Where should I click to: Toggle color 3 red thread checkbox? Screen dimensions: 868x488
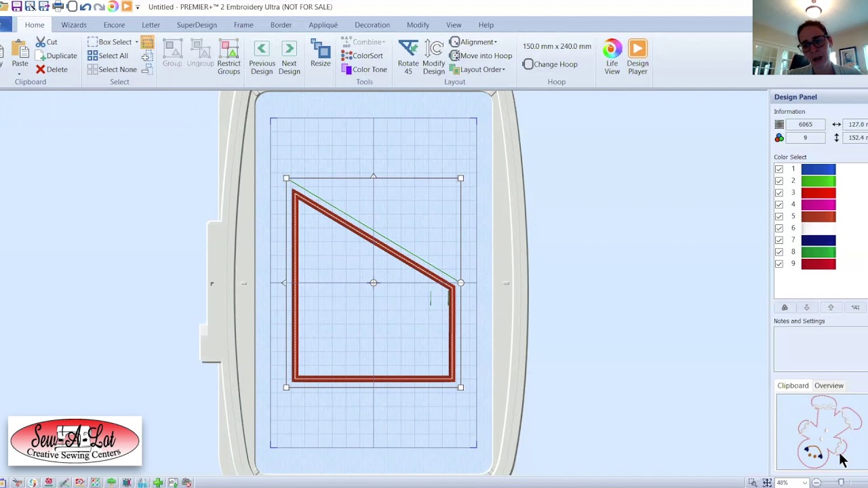tap(779, 192)
